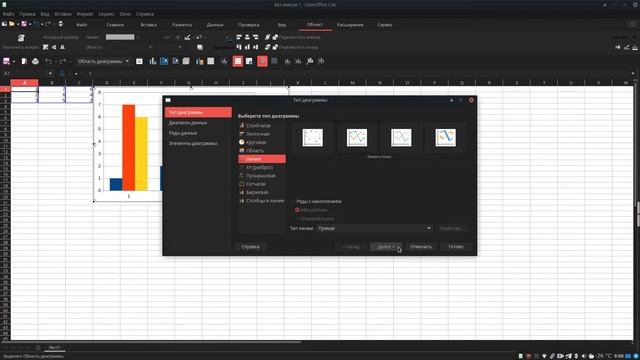Viewport: 640px width, 360px height.
Task: Go to Диапазон данных wizard step
Action: pos(198,123)
